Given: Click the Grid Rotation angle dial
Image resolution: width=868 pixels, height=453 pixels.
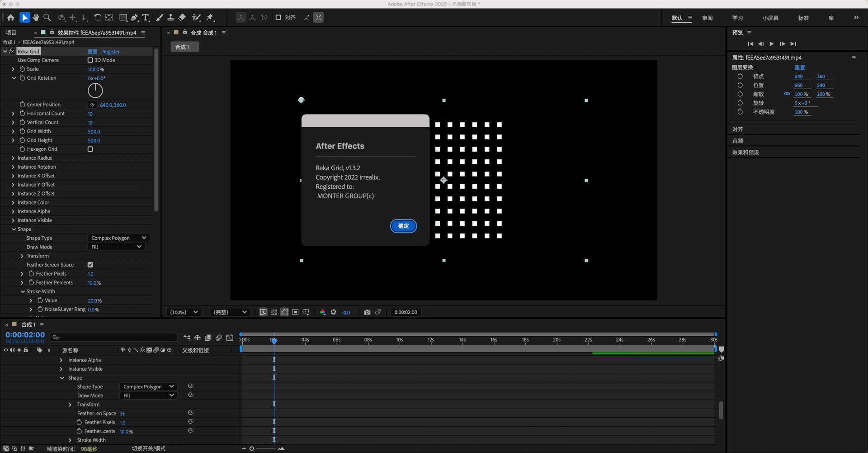Looking at the screenshot, I should 95,91.
